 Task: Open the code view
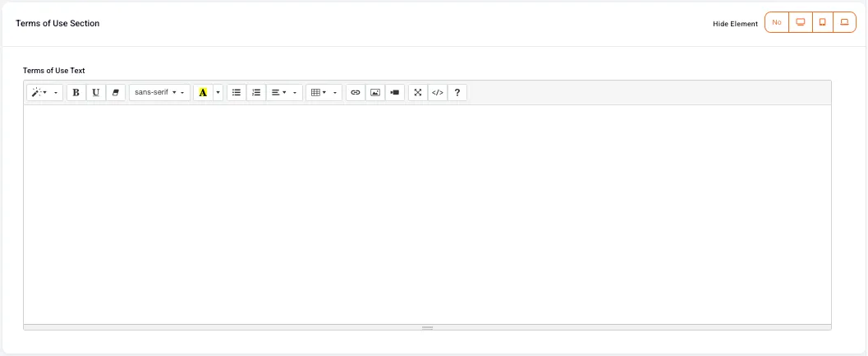point(438,93)
